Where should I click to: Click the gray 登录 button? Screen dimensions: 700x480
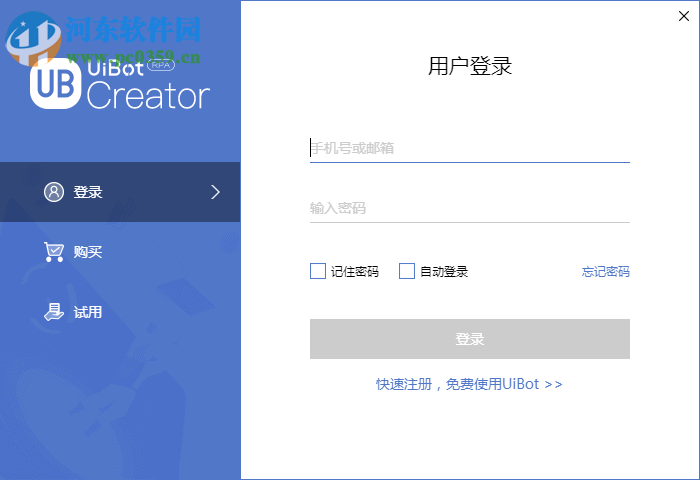pos(470,339)
